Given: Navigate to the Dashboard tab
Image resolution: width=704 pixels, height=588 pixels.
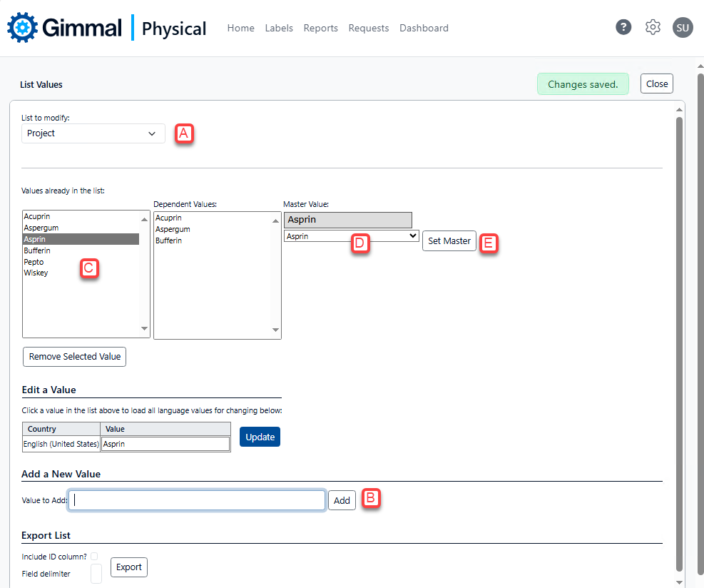Looking at the screenshot, I should [x=424, y=28].
